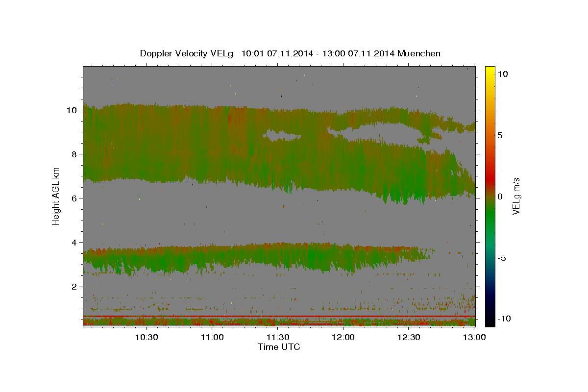The image size is (588, 392).
Task: Click the red horizontal line near ground level
Action: tap(279, 316)
